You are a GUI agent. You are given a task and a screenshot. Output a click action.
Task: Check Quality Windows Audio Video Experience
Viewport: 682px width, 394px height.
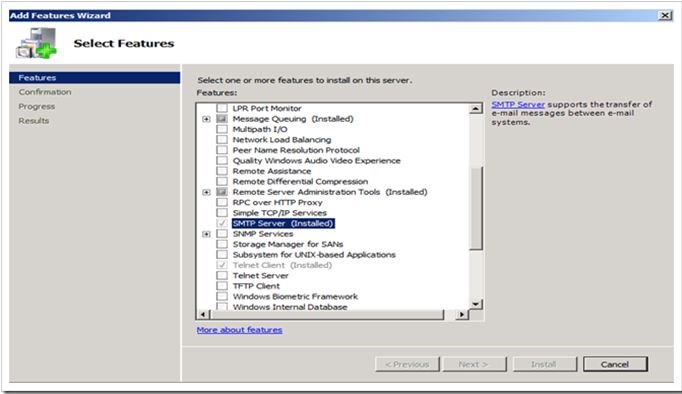222,160
